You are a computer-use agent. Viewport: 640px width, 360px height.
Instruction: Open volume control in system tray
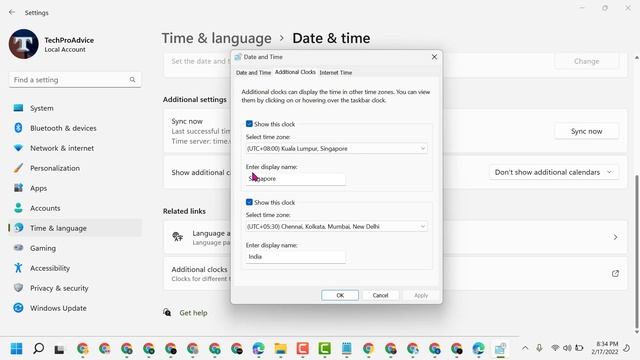tap(567, 348)
